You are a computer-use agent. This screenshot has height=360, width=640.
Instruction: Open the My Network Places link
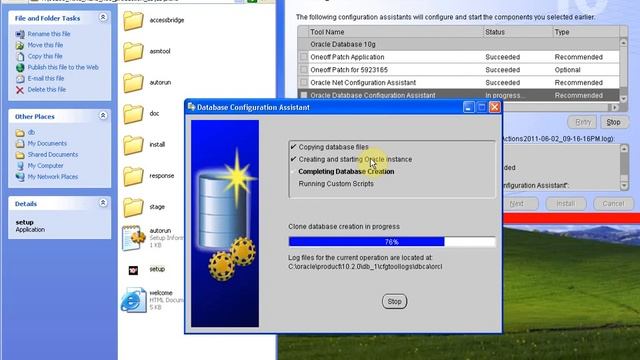tap(53, 177)
